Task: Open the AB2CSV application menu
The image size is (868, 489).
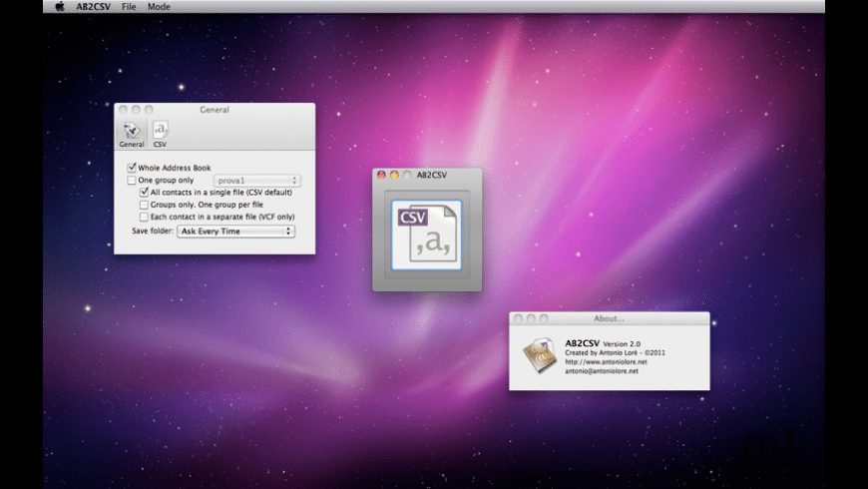Action: point(93,7)
